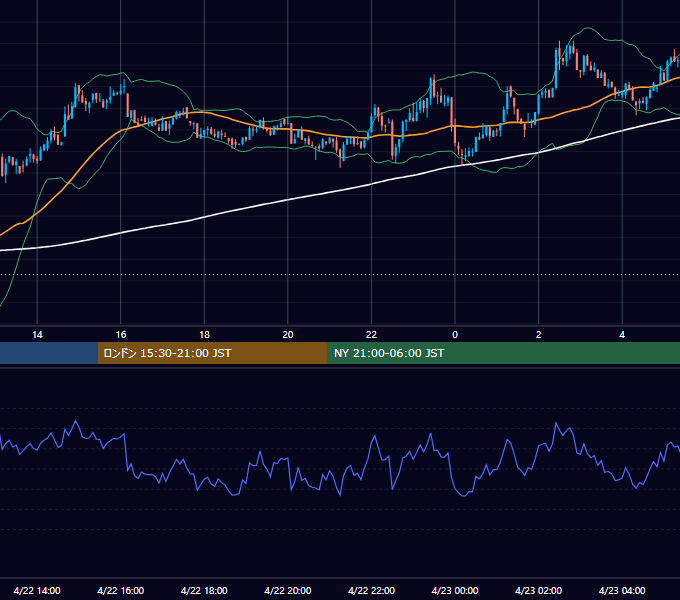Click the 4/23 00:00 timestamp label
The image size is (680, 600).
(455, 590)
